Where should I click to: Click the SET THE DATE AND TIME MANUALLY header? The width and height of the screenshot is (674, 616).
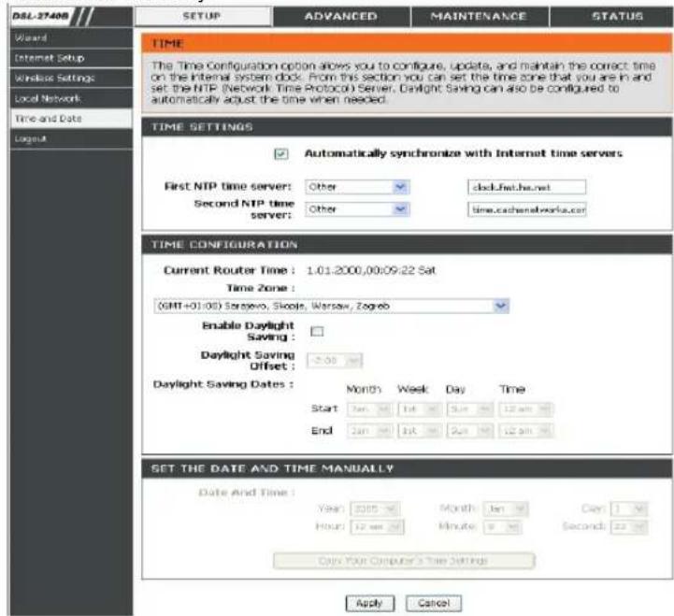pyautogui.click(x=407, y=468)
